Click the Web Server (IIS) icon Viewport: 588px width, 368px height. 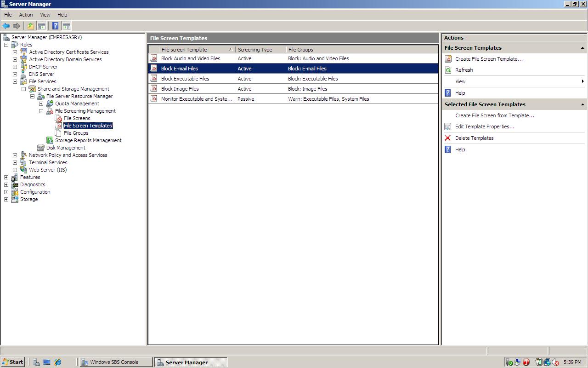click(x=23, y=170)
